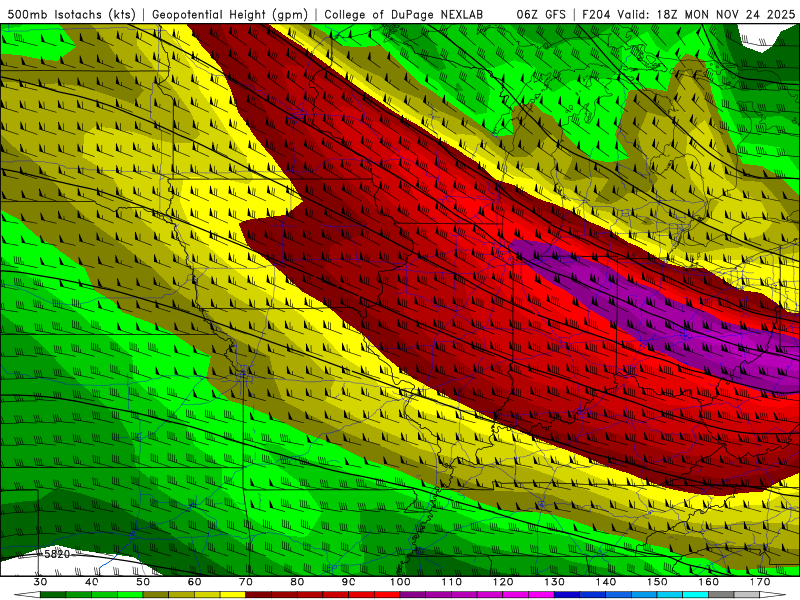Screen dimensions: 800x600
Task: Pick the dark blue color bar segment below 130
Action: (567, 595)
